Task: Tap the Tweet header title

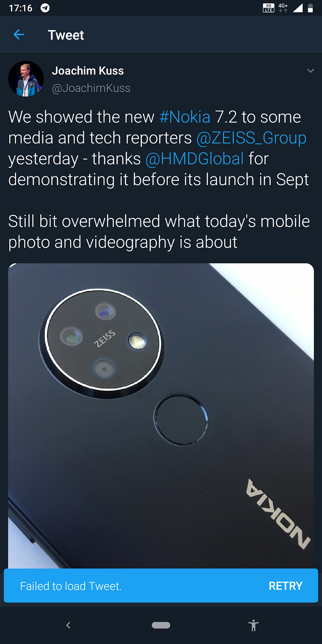Action: pyautogui.click(x=66, y=35)
